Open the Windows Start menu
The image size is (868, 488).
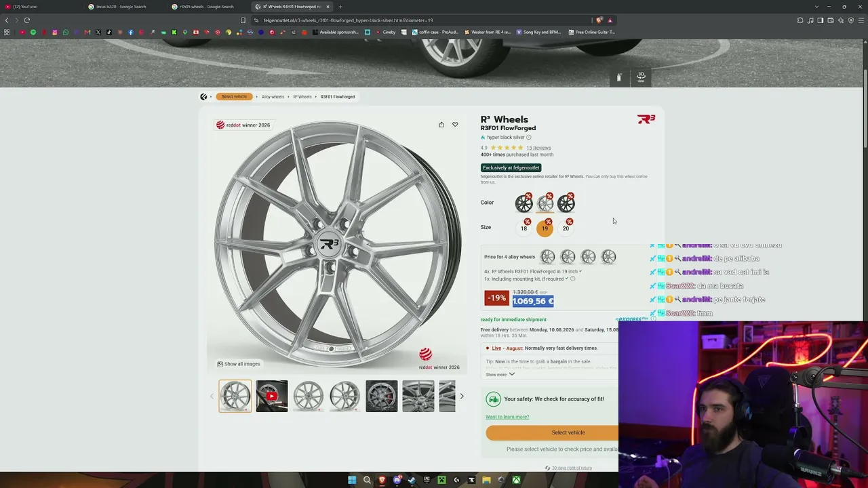pyautogui.click(x=352, y=481)
